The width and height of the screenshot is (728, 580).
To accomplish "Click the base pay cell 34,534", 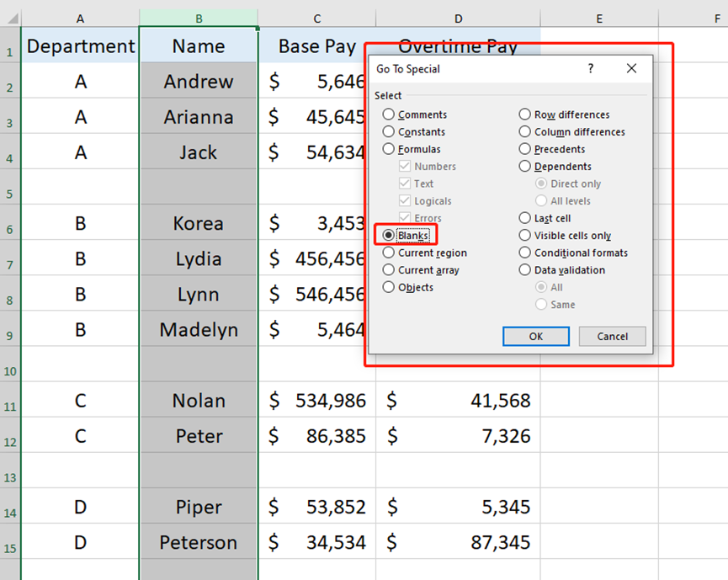I will click(317, 542).
